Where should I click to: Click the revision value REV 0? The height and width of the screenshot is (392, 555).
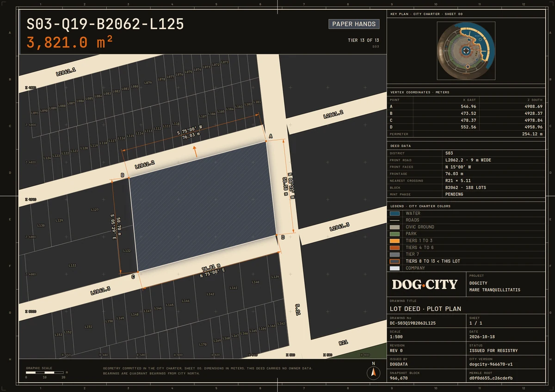(x=396, y=350)
